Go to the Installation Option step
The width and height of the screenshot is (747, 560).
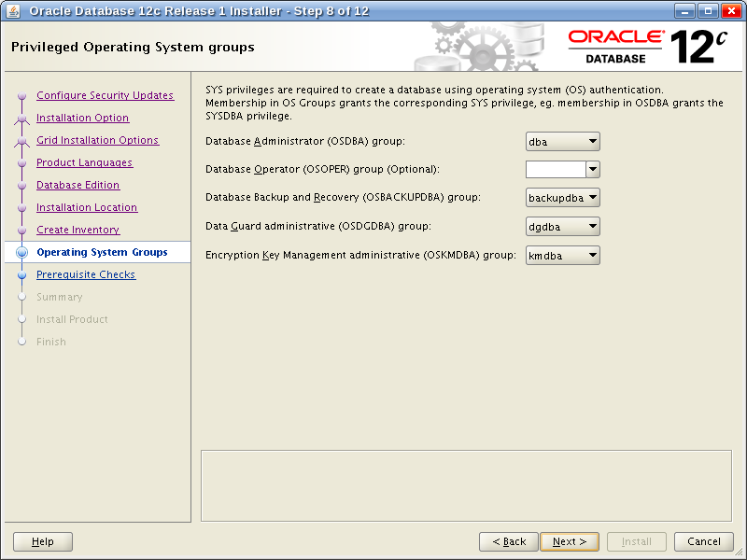[x=82, y=119]
